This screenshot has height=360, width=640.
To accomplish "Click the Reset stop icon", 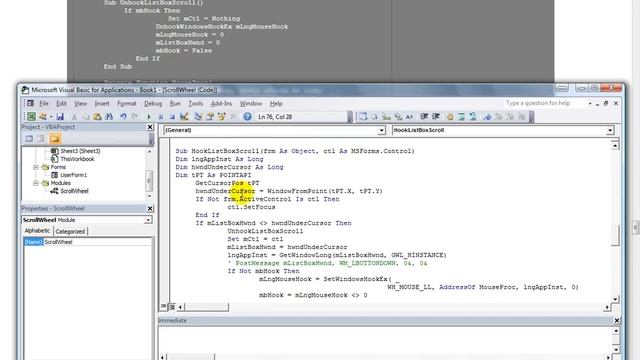I will coord(172,117).
